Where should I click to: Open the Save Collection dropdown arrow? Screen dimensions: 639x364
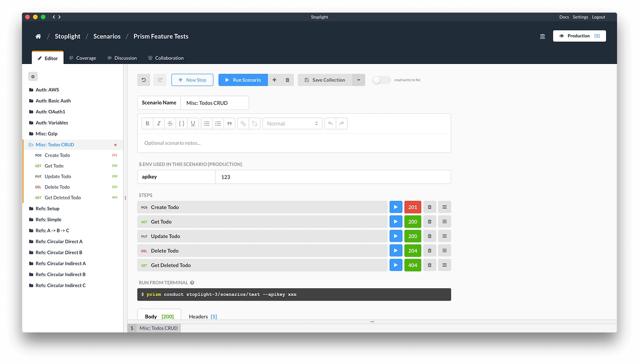point(359,79)
